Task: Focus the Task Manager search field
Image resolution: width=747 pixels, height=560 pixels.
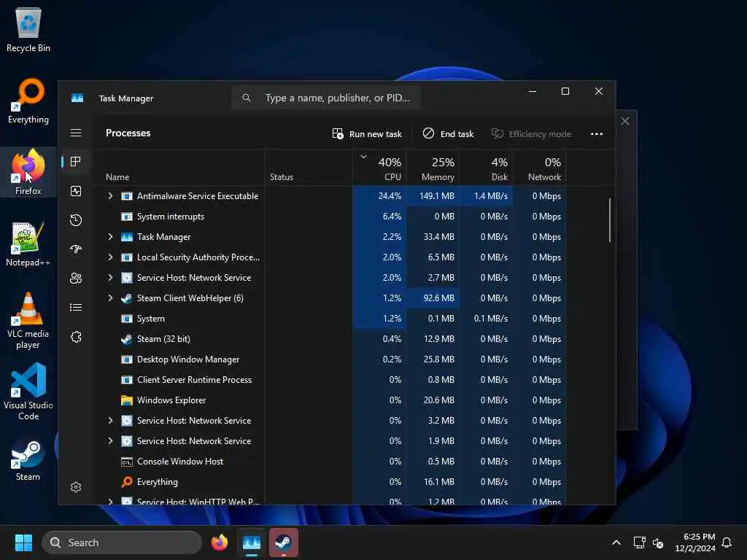Action: [326, 98]
